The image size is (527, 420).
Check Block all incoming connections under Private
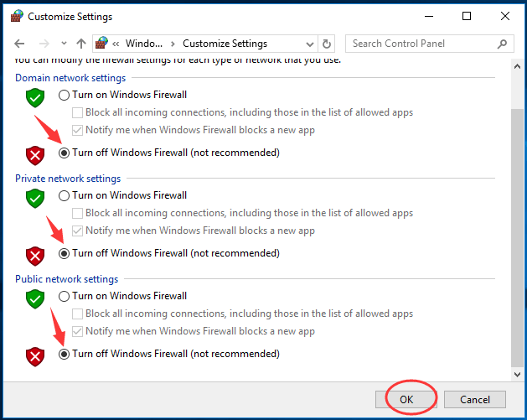point(77,213)
